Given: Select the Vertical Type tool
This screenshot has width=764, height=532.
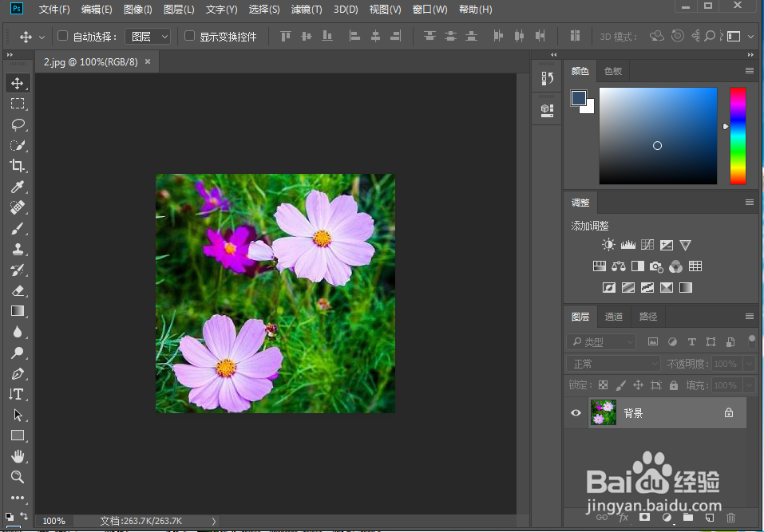Looking at the screenshot, I should [18, 394].
